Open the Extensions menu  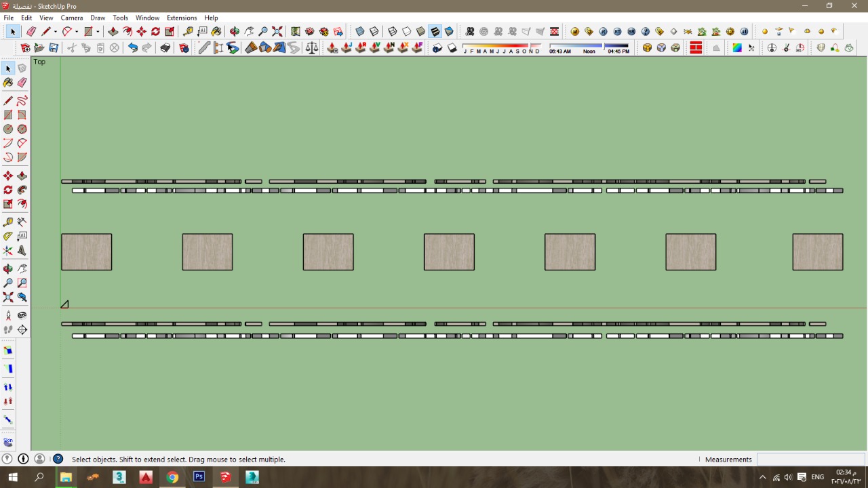point(181,18)
